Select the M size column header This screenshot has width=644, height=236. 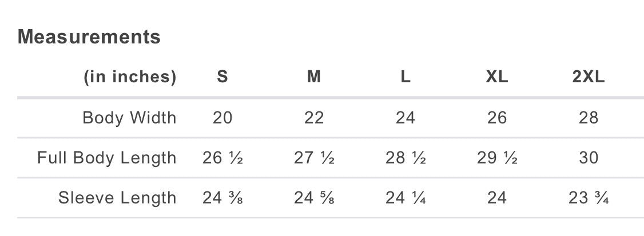pyautogui.click(x=314, y=77)
